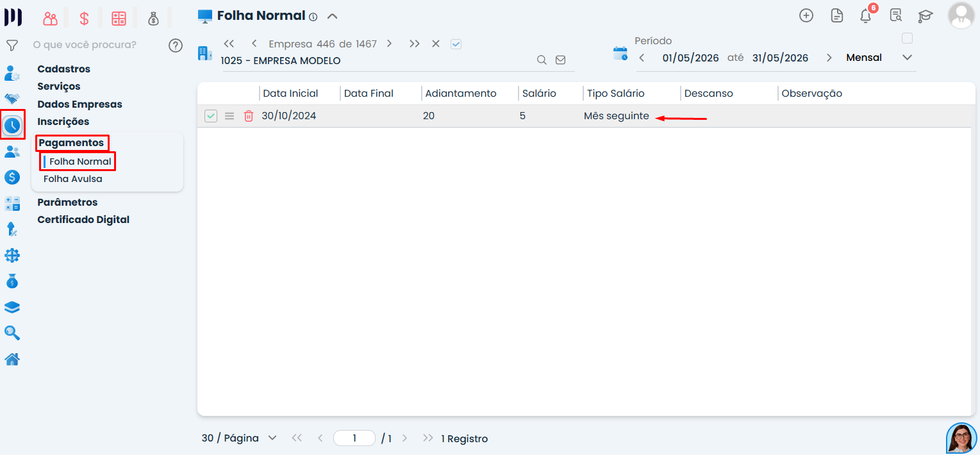
Task: Click the 01/05/2026 start date
Action: tap(691, 58)
